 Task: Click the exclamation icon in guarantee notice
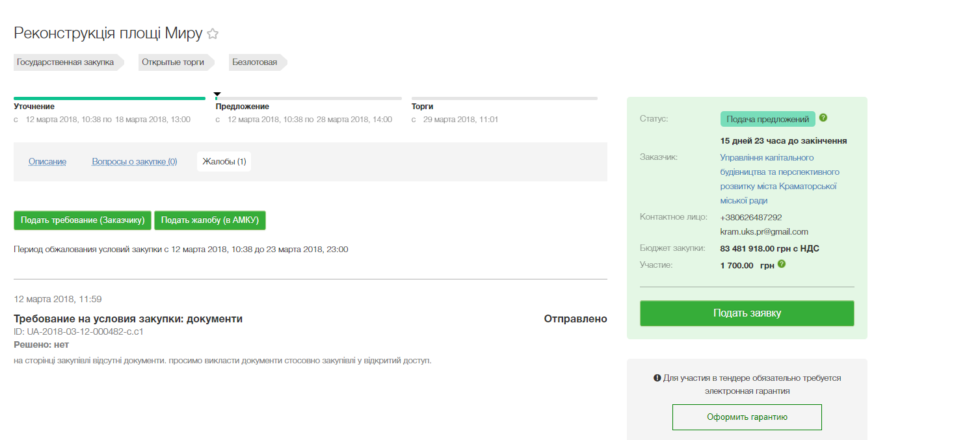click(657, 378)
